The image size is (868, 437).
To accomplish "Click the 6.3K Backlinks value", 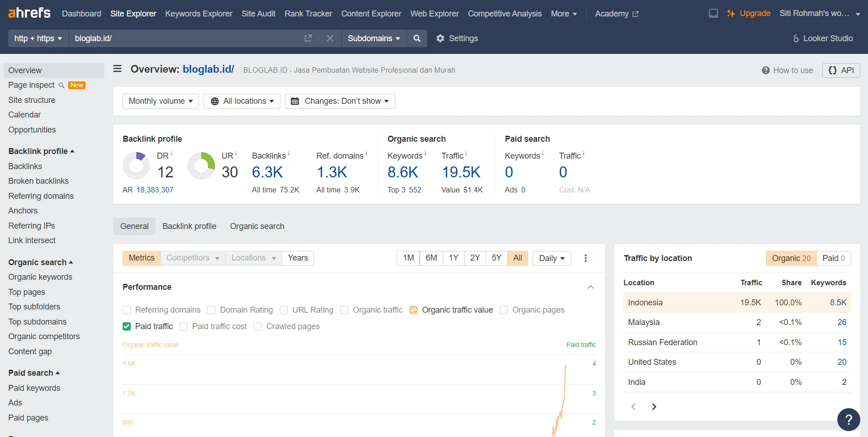I will point(268,172).
